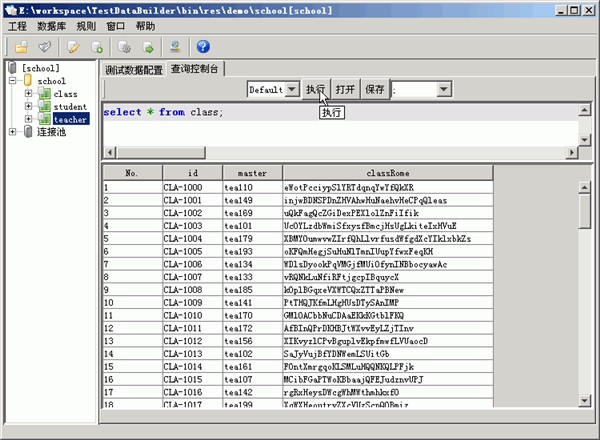Select the cell tea141

pos(253,303)
